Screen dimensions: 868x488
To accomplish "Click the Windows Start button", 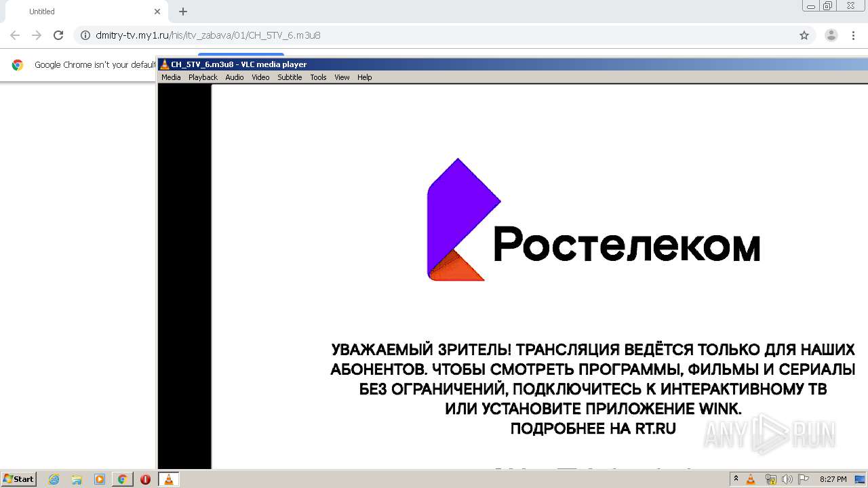I will click(x=18, y=479).
